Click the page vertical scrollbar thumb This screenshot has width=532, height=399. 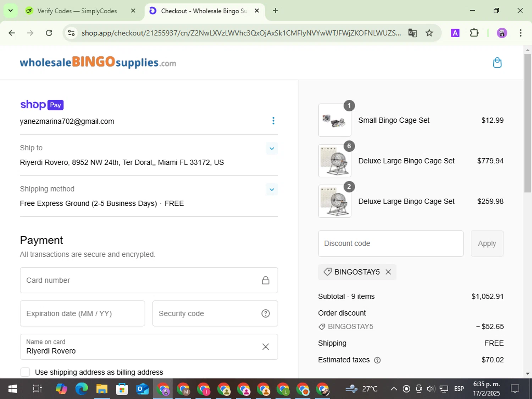[528, 123]
